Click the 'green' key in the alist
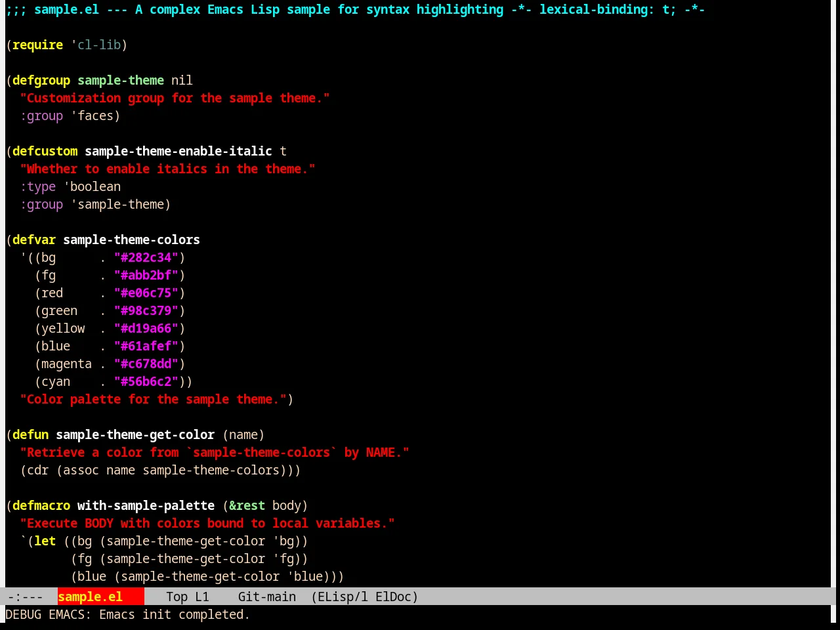Image resolution: width=840 pixels, height=630 pixels. click(59, 310)
